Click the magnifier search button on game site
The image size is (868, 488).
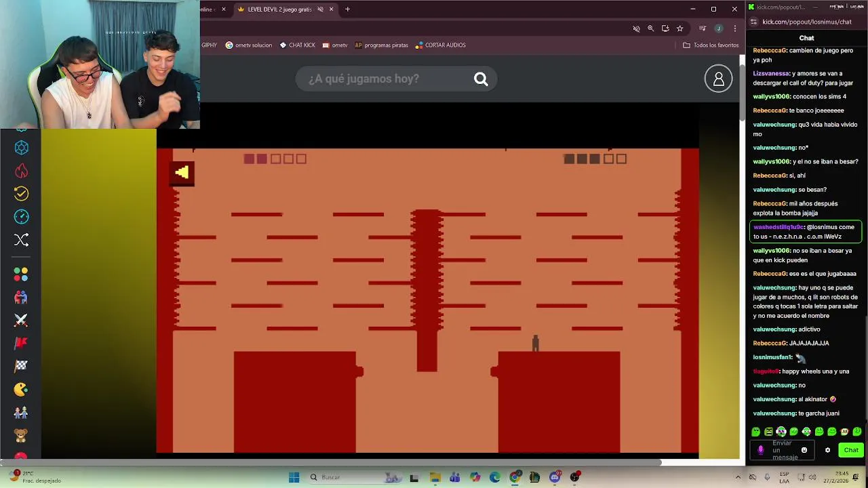[x=481, y=79]
